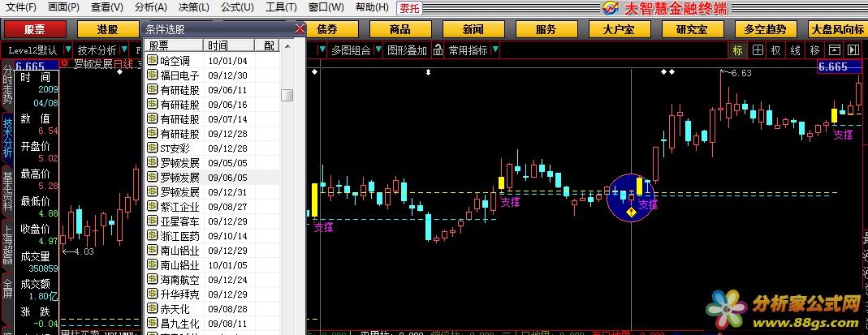Viewport: 868px width, 335px height.
Task: Toggle the 权 adjustment icon
Action: pyautogui.click(x=776, y=50)
